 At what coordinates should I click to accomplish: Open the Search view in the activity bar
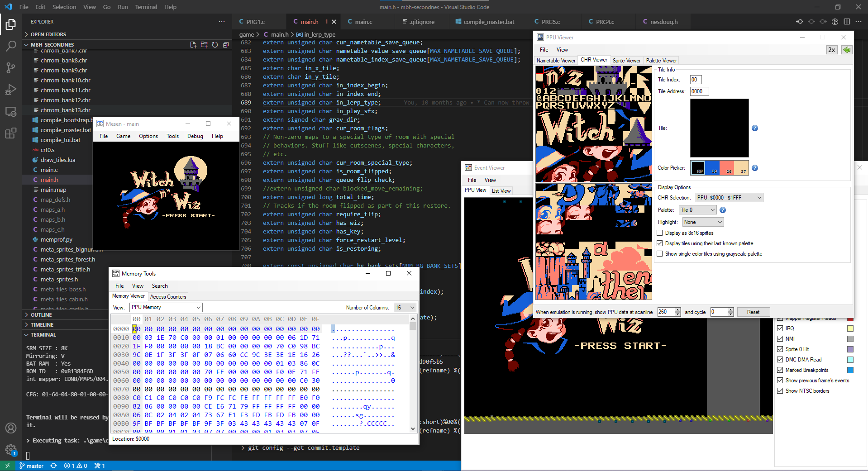(x=11, y=46)
